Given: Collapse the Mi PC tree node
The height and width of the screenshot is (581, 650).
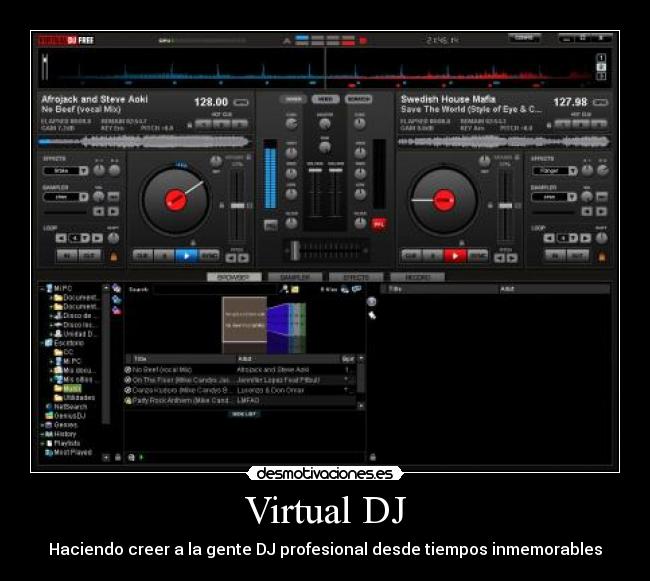Looking at the screenshot, I should 43,288.
